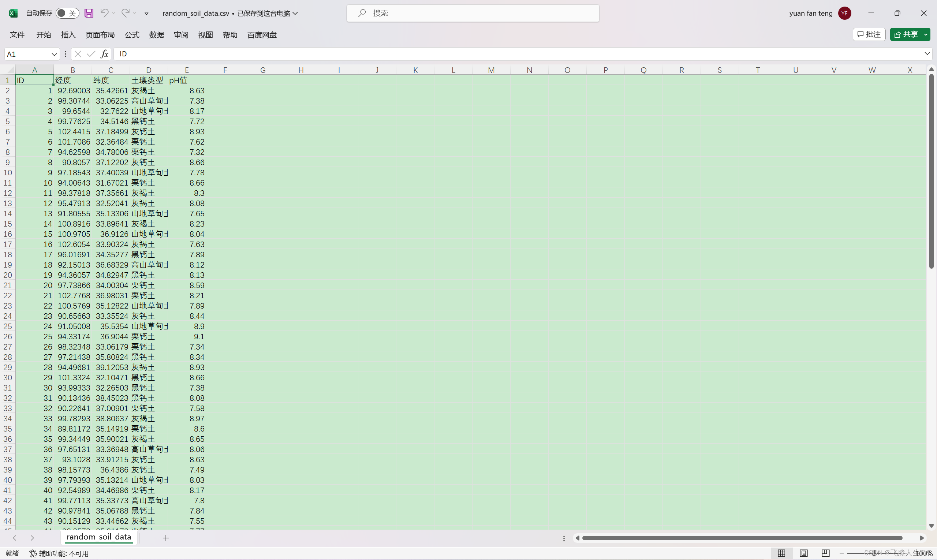Click 黑钙土 cell in row 5
This screenshot has height=560, width=937.
pos(149,122)
